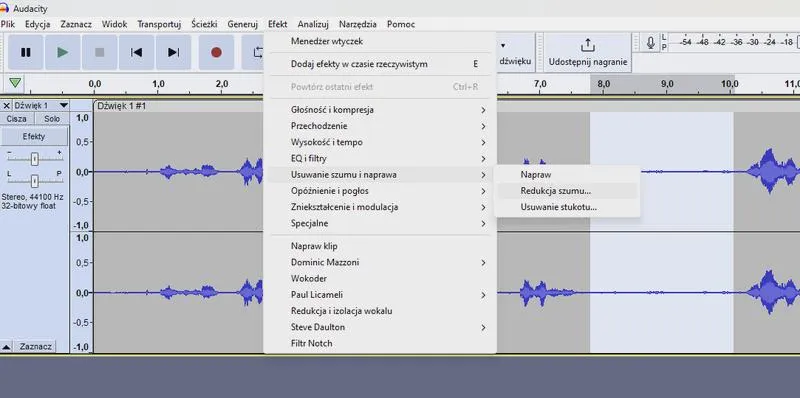Viewport: 800px width, 398px height.
Task: Click the Efekt menu in the menu bar
Action: point(278,24)
